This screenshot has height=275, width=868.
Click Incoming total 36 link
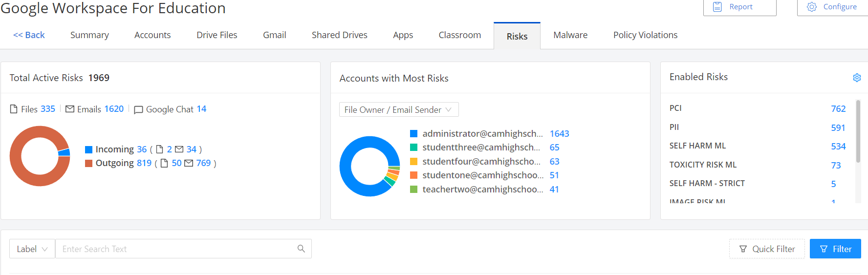point(142,149)
